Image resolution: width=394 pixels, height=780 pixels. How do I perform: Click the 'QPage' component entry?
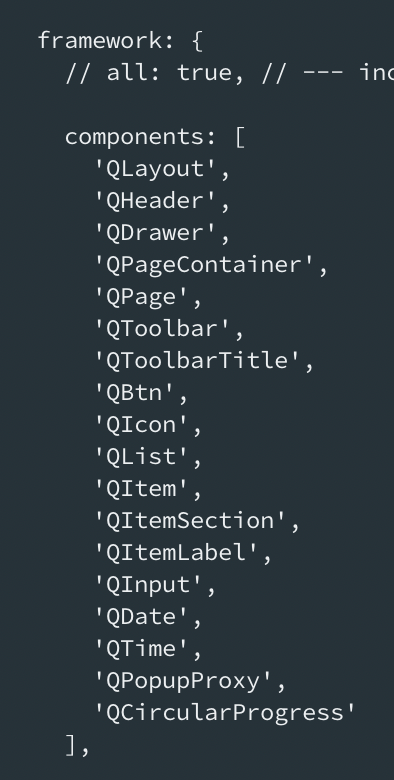141,297
